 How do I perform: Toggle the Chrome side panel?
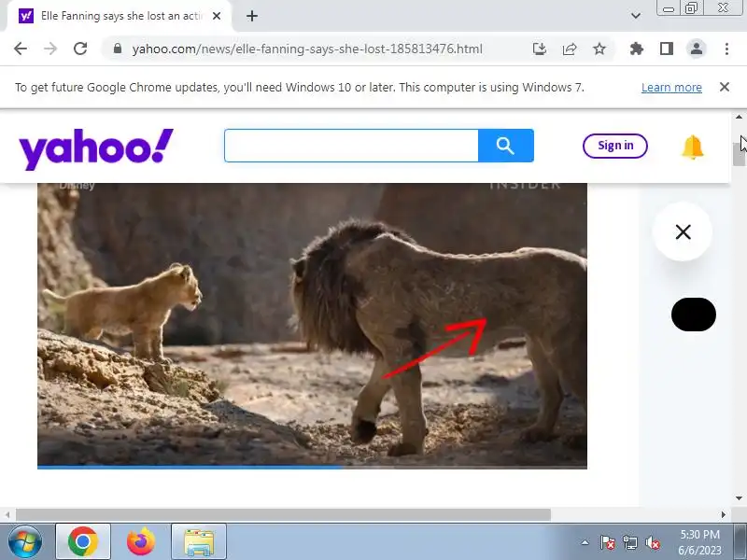tap(667, 49)
